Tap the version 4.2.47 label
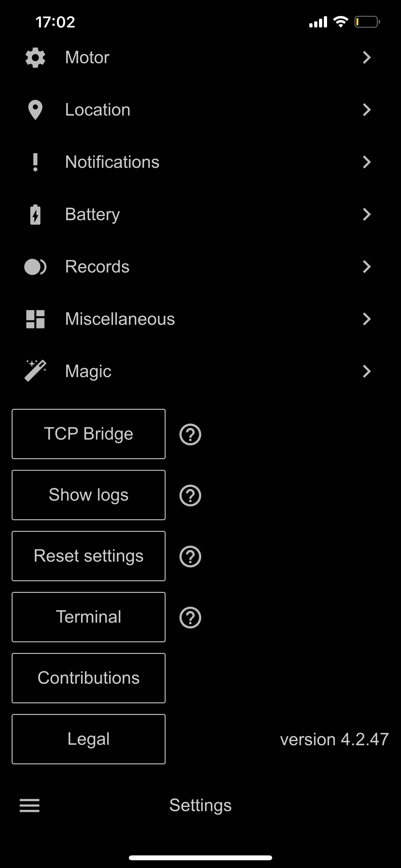 point(334,739)
